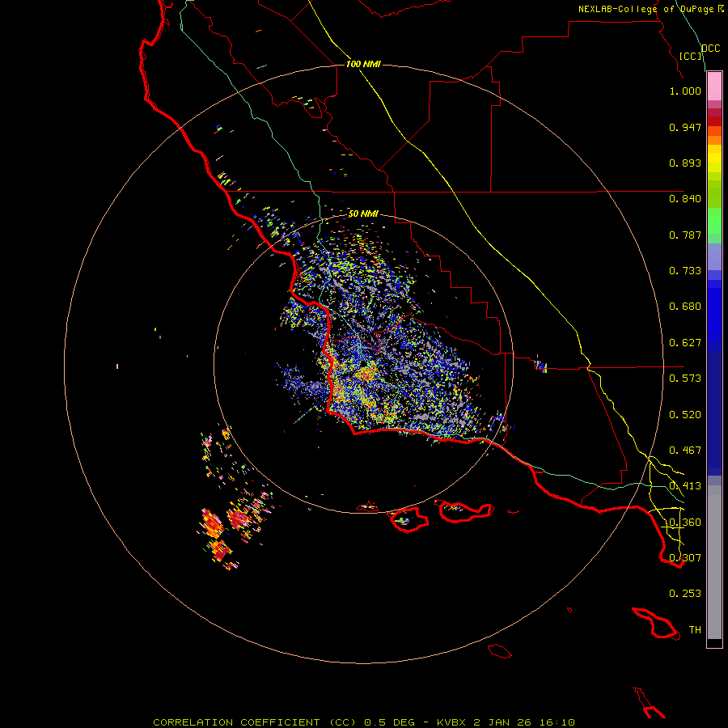Select the 0.947 scale value
Image resolution: width=728 pixels, height=728 pixels.
coord(685,127)
